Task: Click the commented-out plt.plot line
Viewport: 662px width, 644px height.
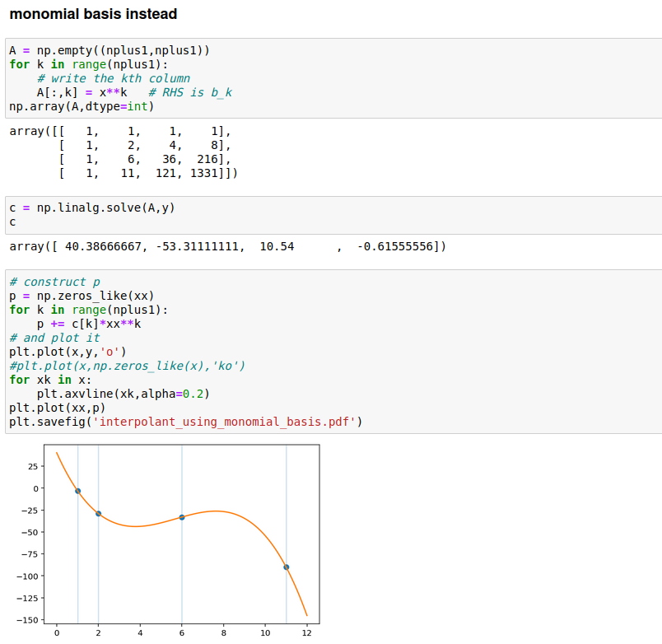Action: click(127, 366)
